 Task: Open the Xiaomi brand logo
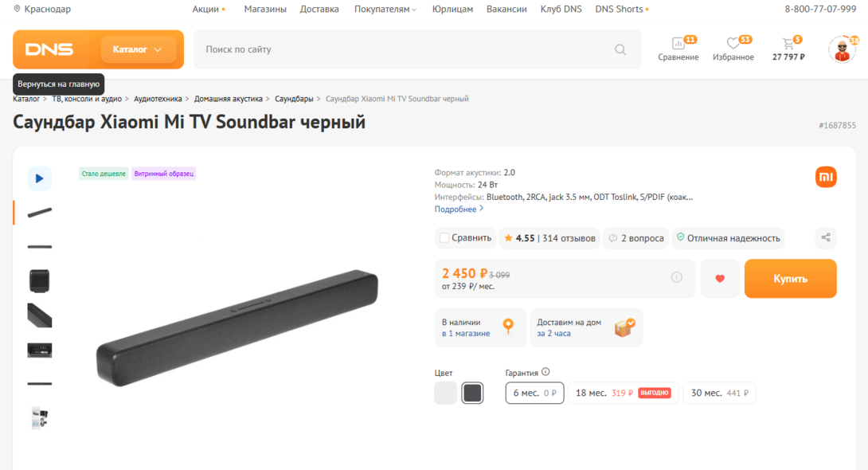[x=826, y=177]
